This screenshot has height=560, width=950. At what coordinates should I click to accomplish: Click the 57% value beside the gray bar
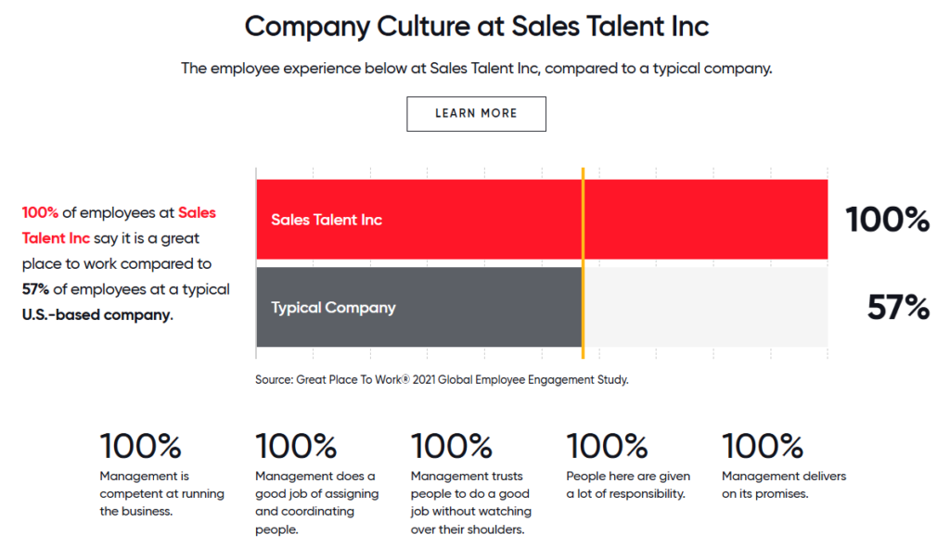point(898,307)
